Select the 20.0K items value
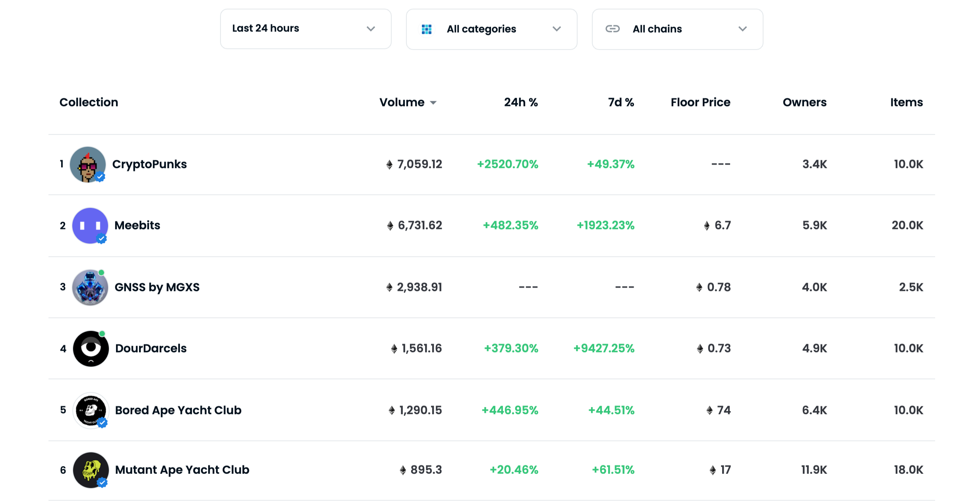This screenshot has width=980, height=504. [x=908, y=225]
